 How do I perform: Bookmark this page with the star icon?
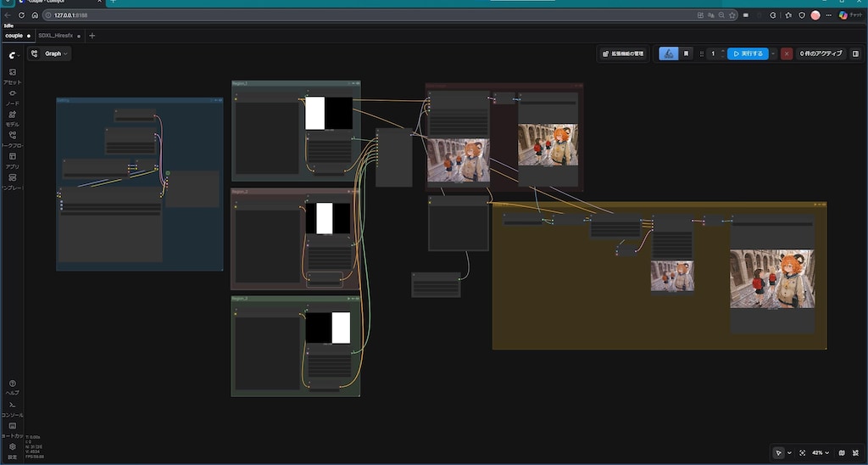[732, 15]
